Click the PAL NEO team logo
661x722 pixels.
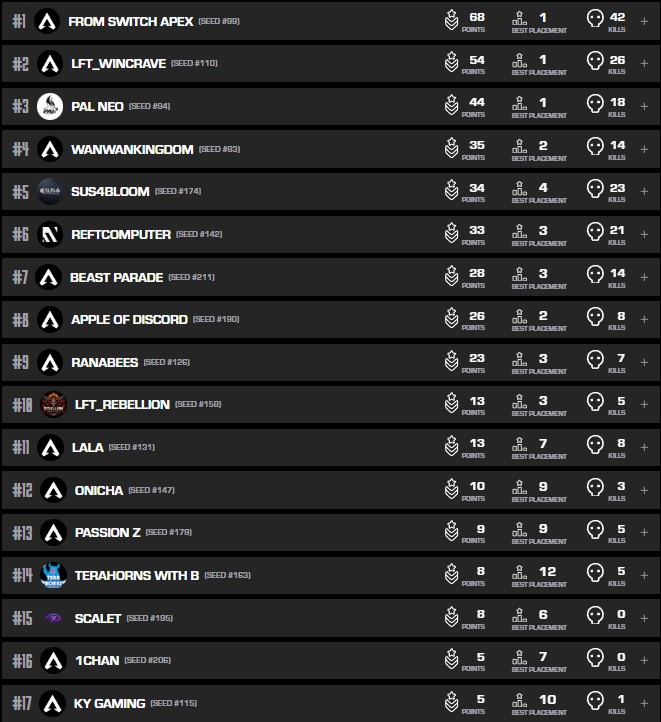coord(50,106)
